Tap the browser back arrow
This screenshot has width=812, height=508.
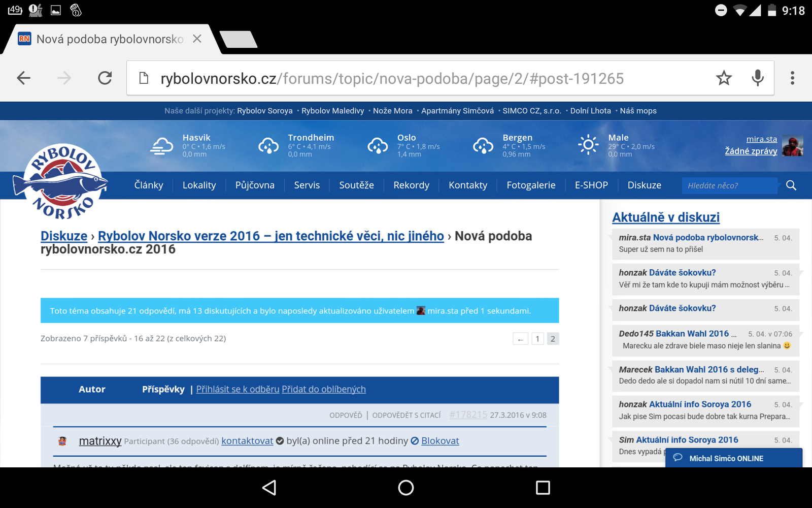(24, 78)
